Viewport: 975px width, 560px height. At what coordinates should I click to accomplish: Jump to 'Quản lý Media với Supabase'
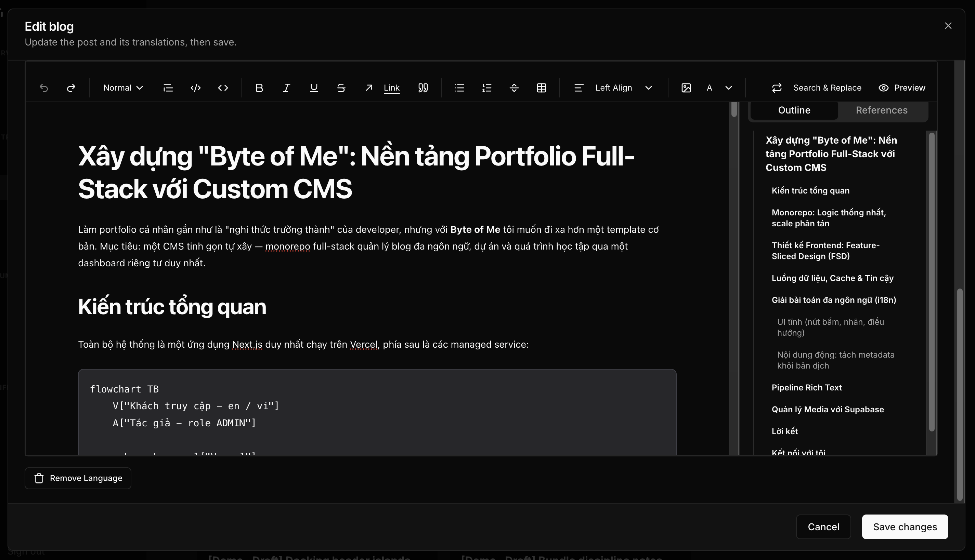click(x=828, y=410)
